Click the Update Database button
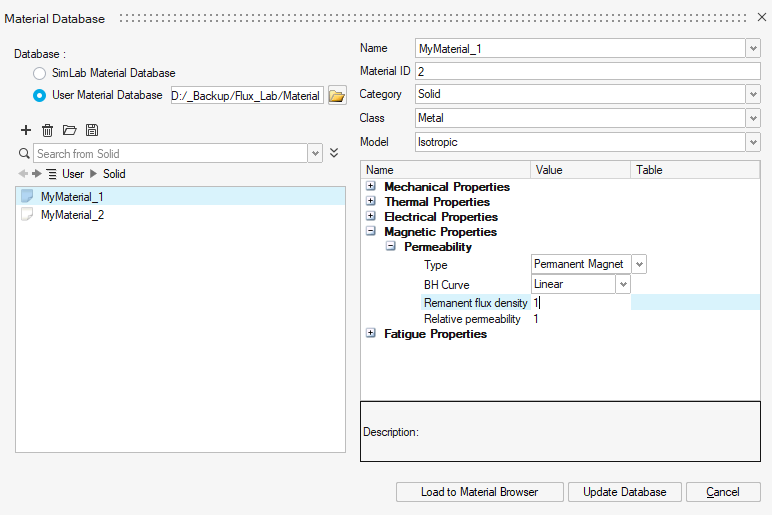Screen dimensions: 772x515 (624, 492)
